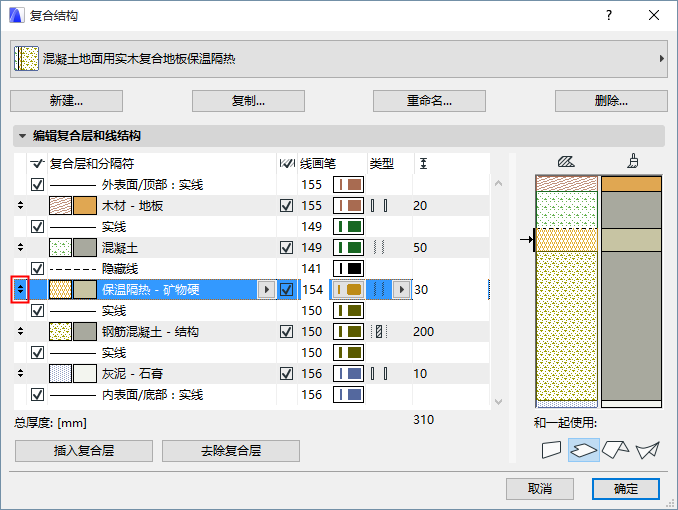
Task: Click finish type icon in 木材 - 地板 row
Action: (x=379, y=205)
